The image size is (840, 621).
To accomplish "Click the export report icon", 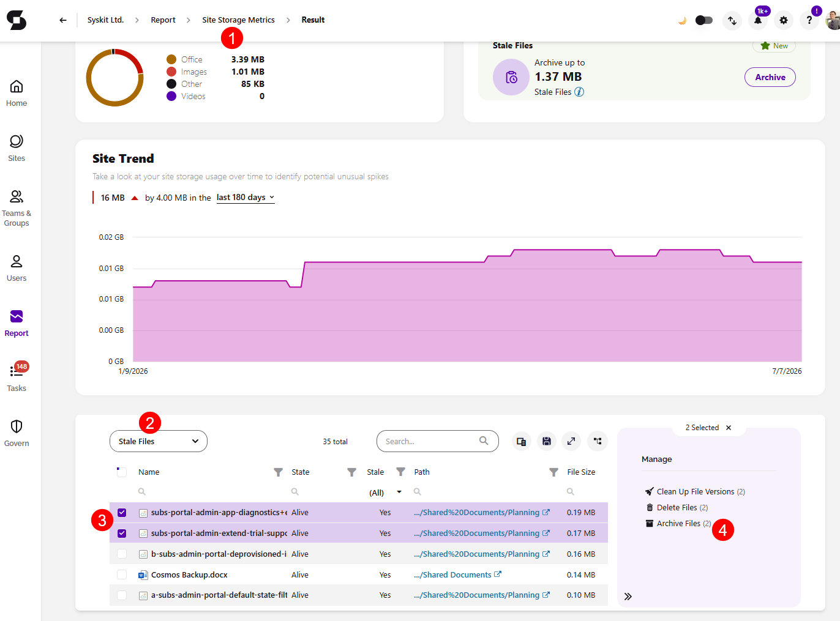I will click(x=521, y=441).
